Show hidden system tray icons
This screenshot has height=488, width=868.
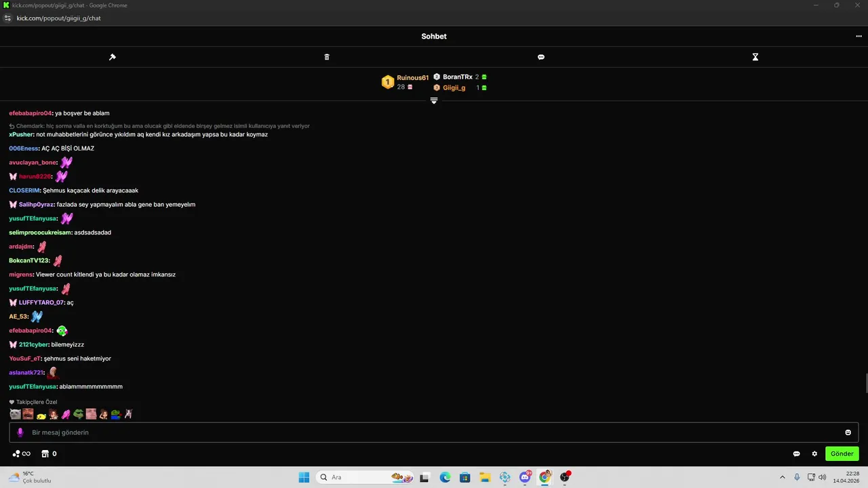click(782, 477)
